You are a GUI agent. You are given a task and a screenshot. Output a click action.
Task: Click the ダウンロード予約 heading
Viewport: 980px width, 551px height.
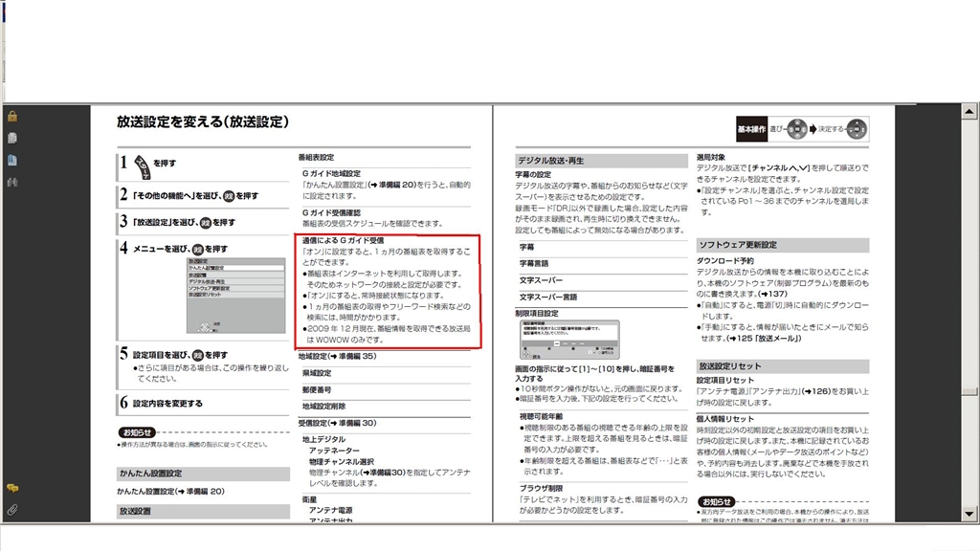tap(725, 260)
